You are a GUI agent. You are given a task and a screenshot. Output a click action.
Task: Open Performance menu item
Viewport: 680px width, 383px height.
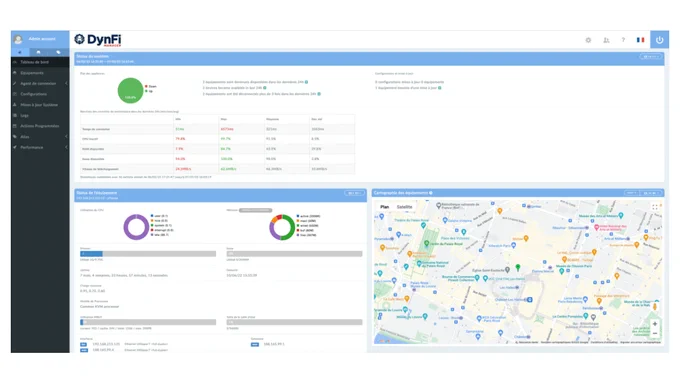pos(40,147)
